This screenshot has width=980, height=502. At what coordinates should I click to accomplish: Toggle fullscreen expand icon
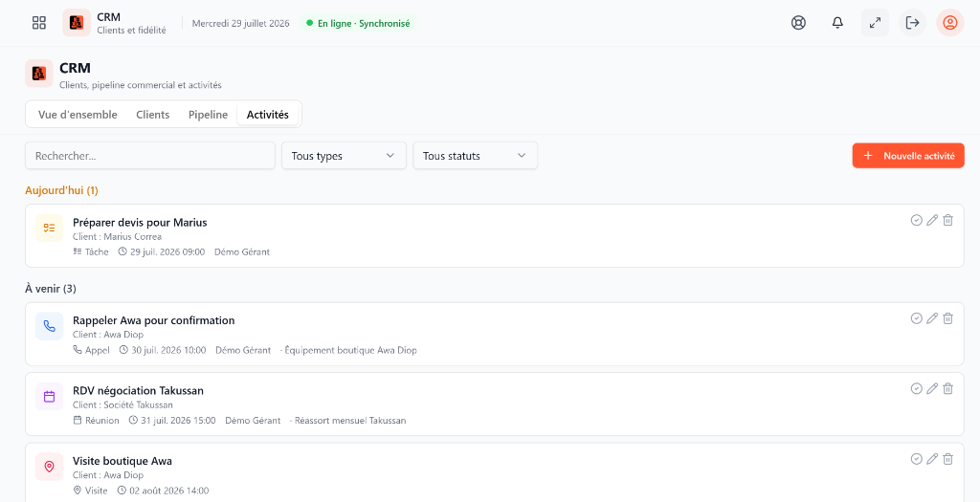[875, 23]
